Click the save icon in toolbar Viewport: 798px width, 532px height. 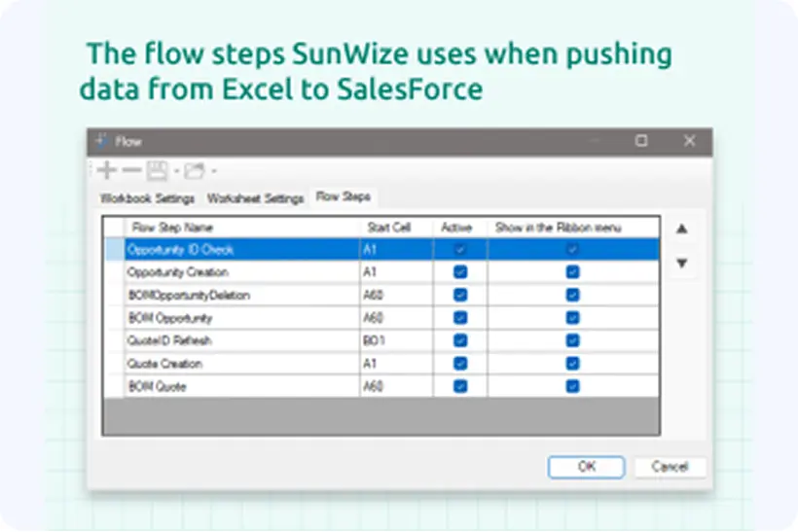pyautogui.click(x=157, y=171)
